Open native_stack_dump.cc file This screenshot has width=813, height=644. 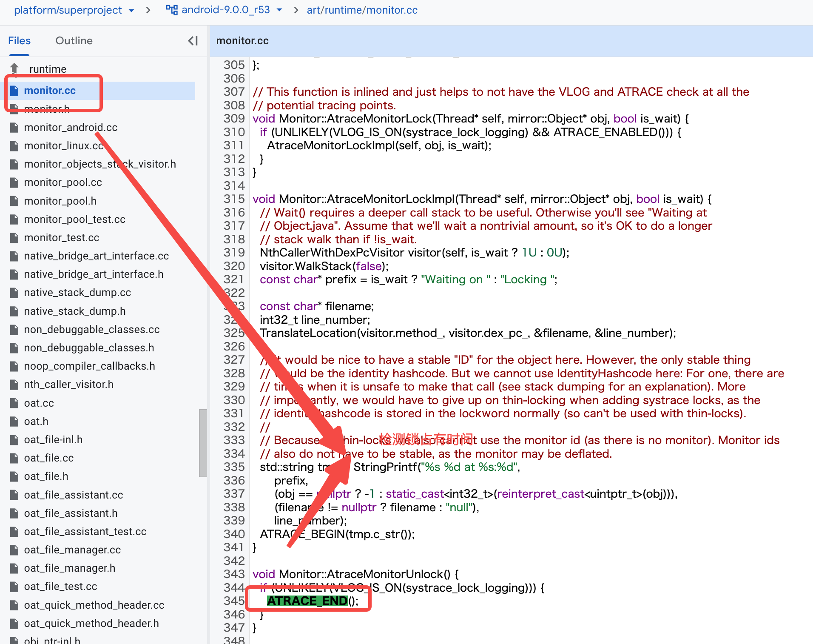coord(77,292)
